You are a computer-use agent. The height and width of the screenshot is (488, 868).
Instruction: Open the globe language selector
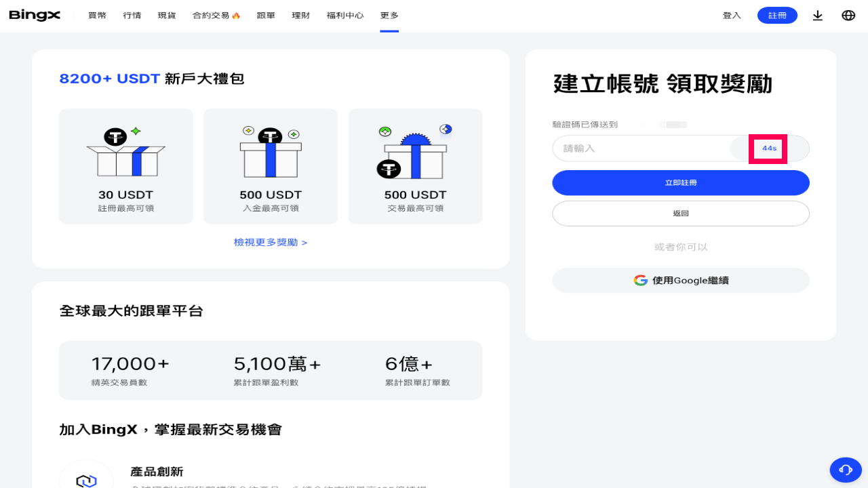tap(848, 16)
